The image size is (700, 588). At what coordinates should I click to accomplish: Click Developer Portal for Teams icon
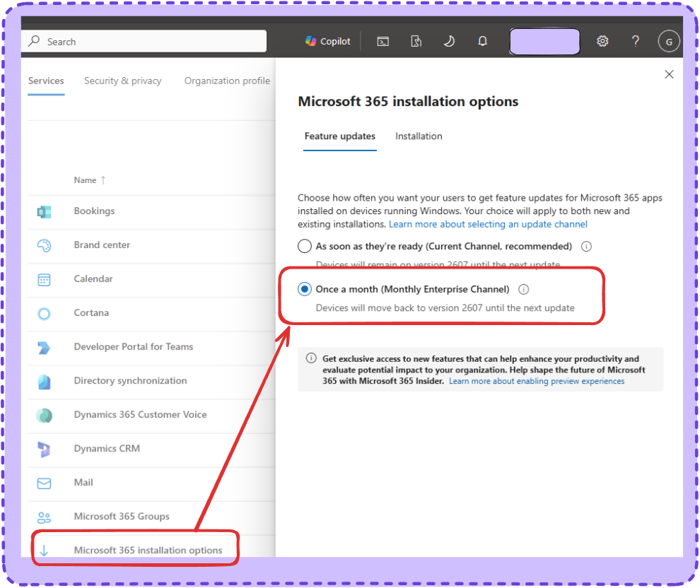pos(45,348)
